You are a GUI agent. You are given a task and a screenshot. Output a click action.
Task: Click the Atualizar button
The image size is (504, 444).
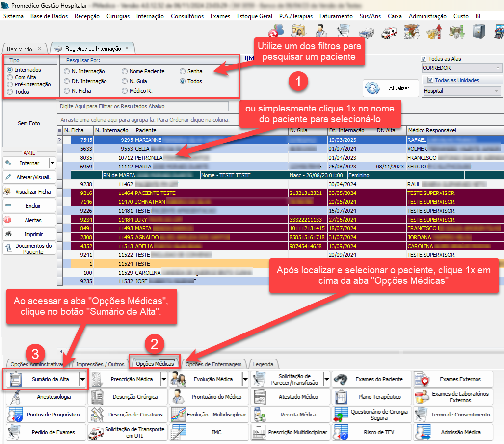pyautogui.click(x=391, y=88)
